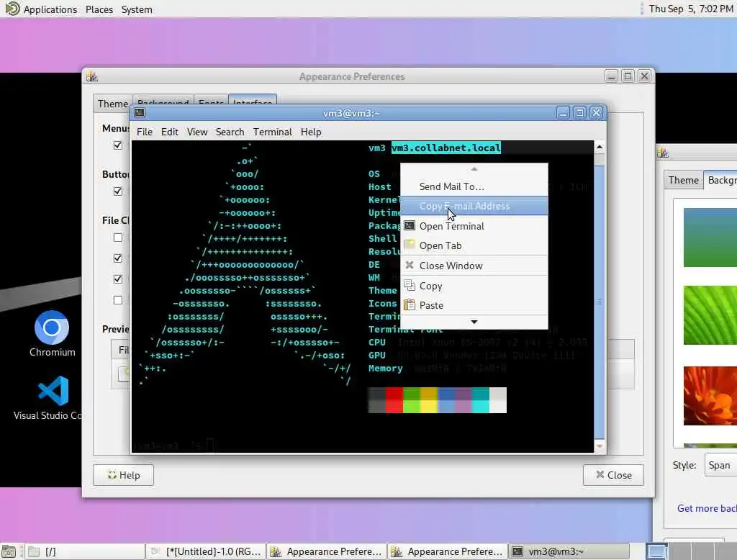
Task: Click the MATE logo beside Applications
Action: click(x=12, y=9)
